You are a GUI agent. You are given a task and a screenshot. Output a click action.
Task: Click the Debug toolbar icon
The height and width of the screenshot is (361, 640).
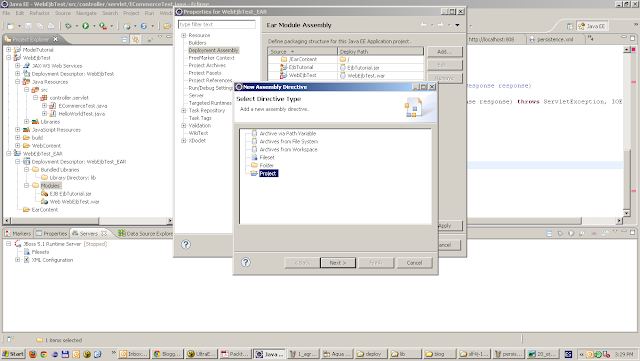[68, 26]
